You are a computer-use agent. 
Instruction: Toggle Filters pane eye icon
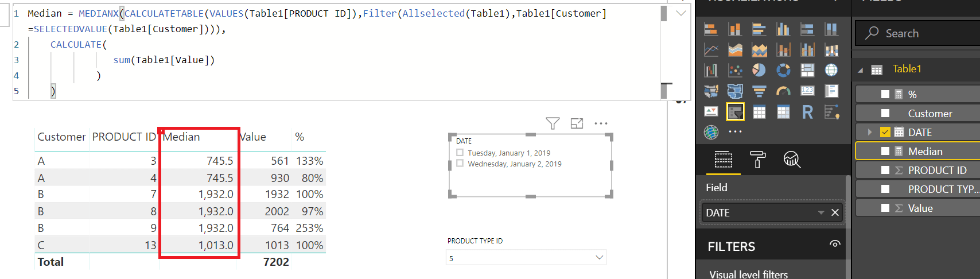click(835, 244)
